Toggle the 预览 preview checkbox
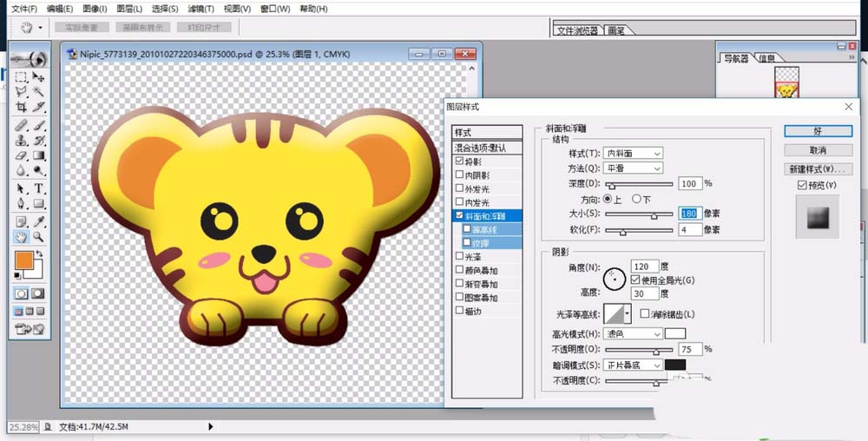The height and width of the screenshot is (441, 868). (x=802, y=186)
